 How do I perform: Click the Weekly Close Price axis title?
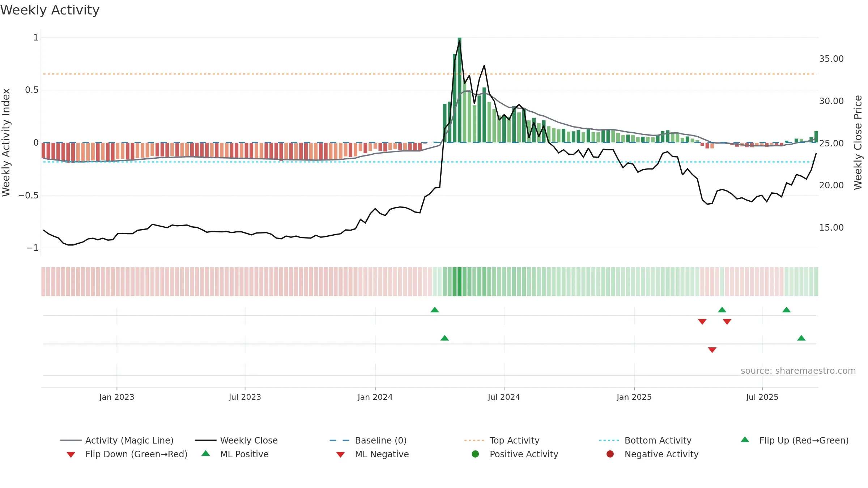pyautogui.click(x=858, y=142)
